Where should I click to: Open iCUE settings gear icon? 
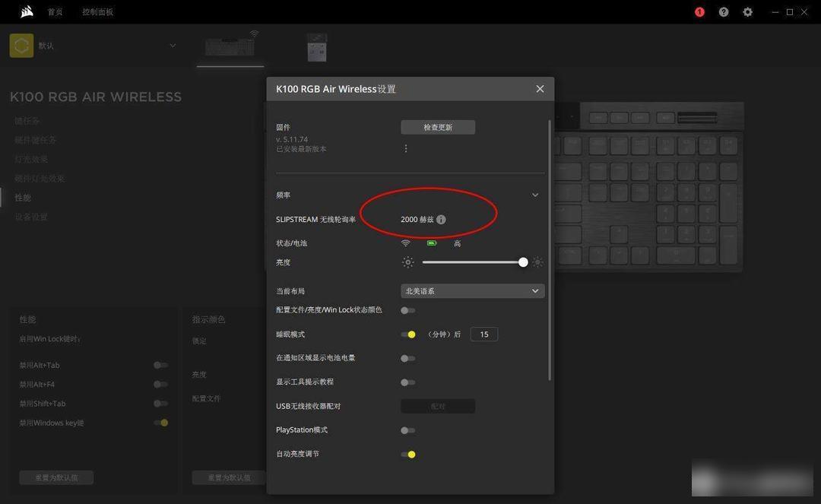pyautogui.click(x=748, y=12)
